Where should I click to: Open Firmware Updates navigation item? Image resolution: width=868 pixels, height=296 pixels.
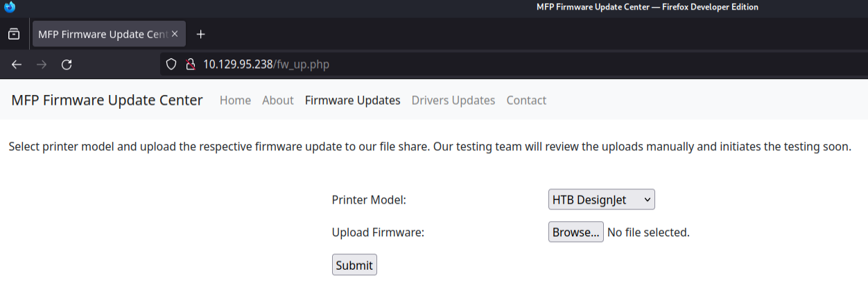352,101
